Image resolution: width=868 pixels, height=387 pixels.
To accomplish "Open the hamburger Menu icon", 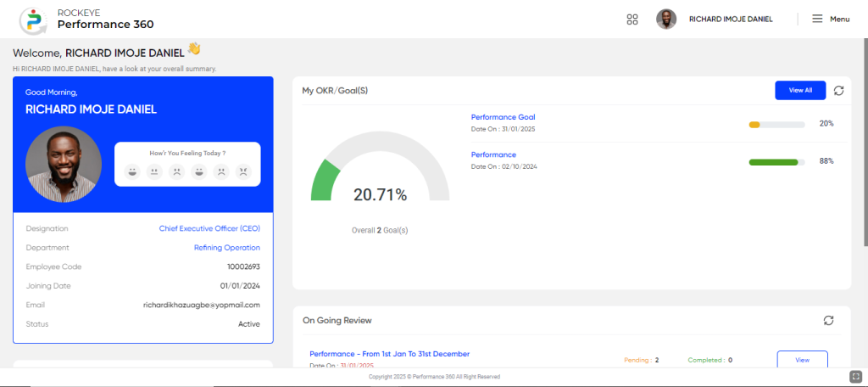I will (817, 19).
